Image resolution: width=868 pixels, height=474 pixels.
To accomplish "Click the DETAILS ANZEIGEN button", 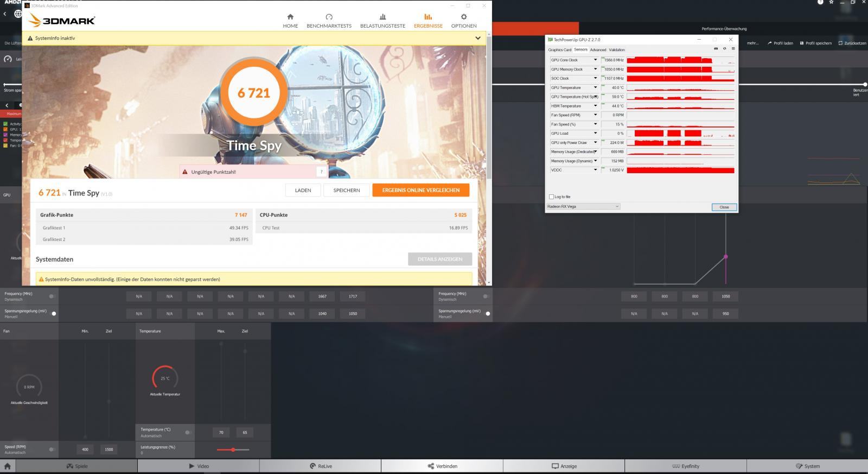I will pyautogui.click(x=440, y=259).
